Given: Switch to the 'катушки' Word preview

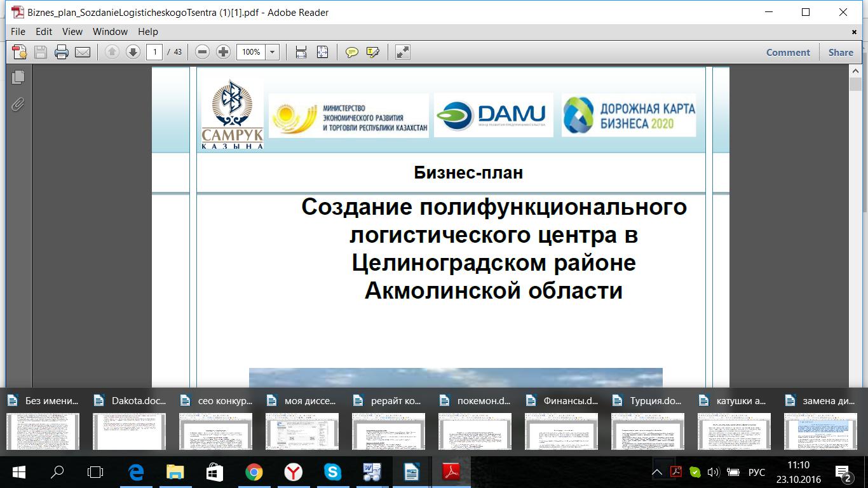Looking at the screenshot, I should tap(734, 423).
